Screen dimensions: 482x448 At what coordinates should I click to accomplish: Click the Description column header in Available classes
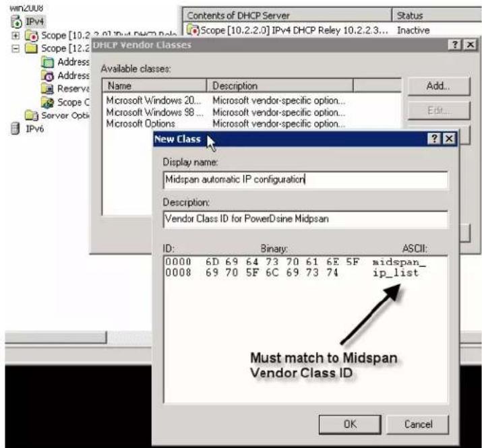pos(280,86)
